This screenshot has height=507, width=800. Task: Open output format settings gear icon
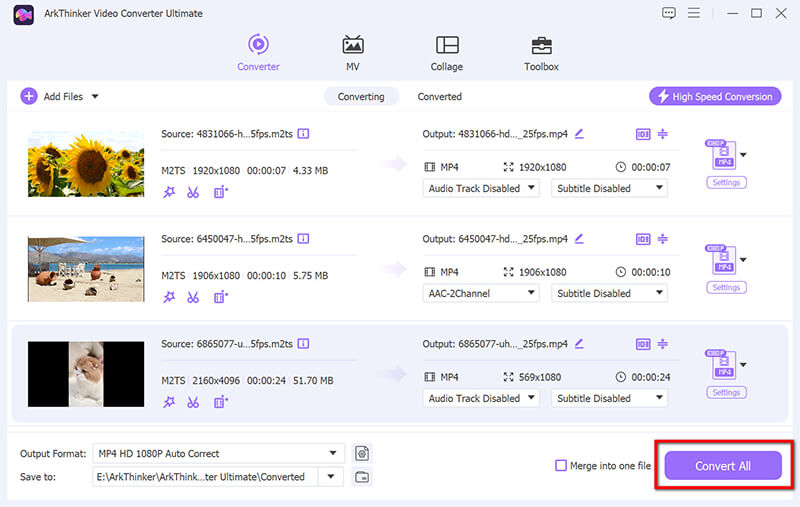[362, 453]
